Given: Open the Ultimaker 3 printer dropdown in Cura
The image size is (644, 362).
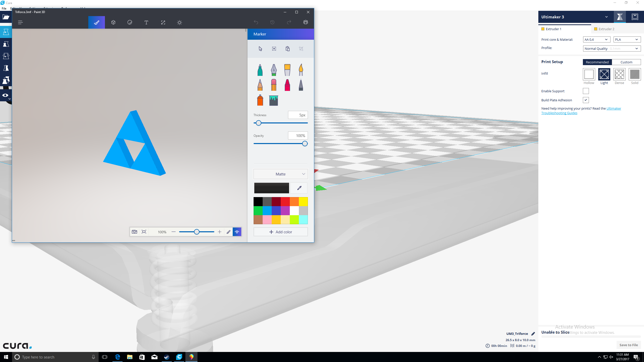Looking at the screenshot, I should click(576, 17).
